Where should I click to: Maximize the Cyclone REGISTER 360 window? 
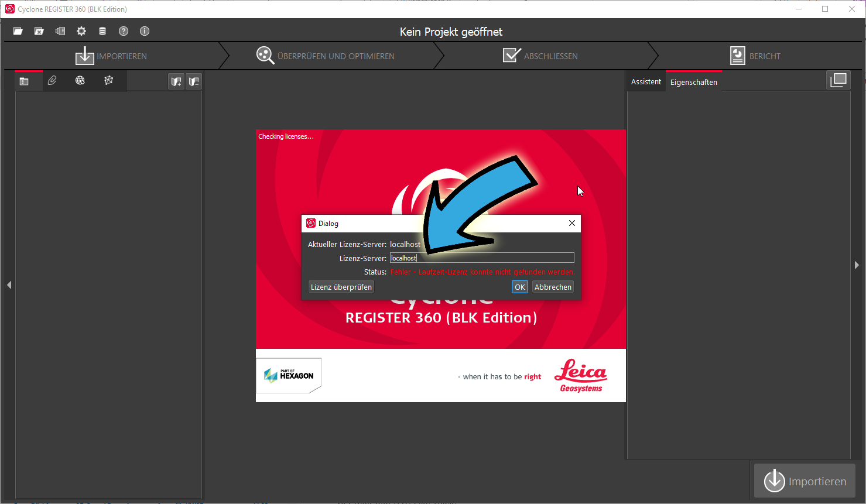825,9
